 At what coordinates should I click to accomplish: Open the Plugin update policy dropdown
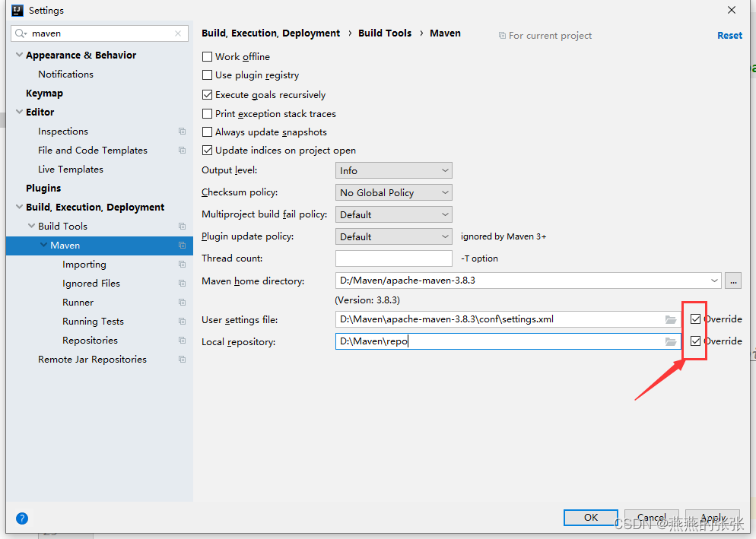click(x=393, y=236)
